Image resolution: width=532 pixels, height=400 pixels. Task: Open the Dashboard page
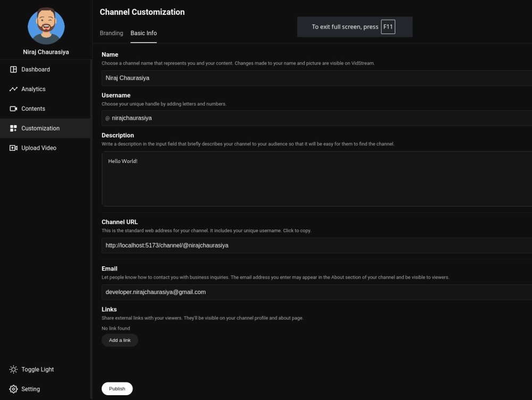(45, 69)
